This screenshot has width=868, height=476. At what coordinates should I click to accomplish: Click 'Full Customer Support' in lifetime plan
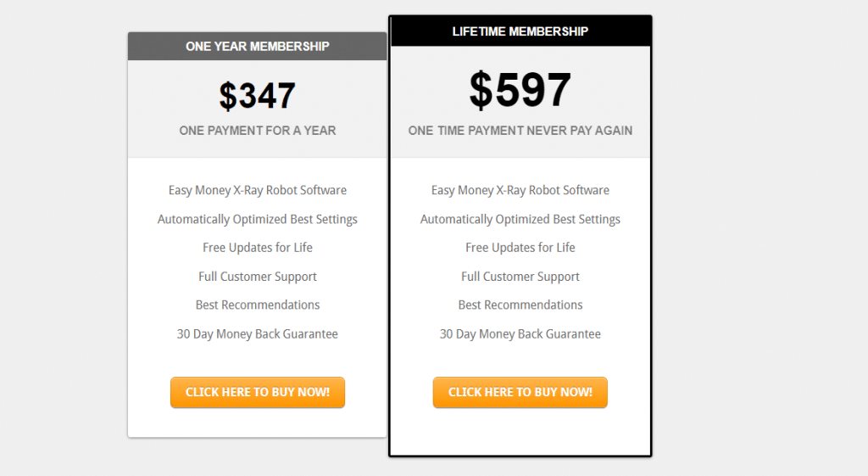(x=520, y=277)
